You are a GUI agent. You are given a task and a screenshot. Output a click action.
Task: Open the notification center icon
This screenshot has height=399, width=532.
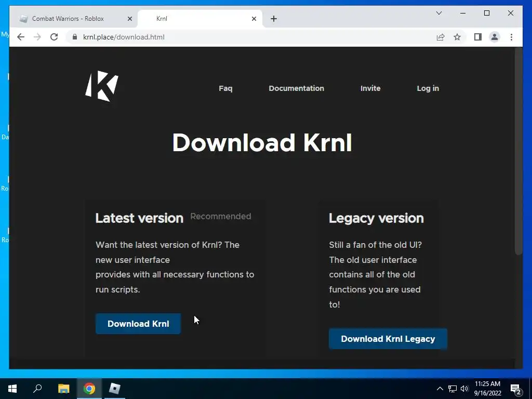(516, 389)
